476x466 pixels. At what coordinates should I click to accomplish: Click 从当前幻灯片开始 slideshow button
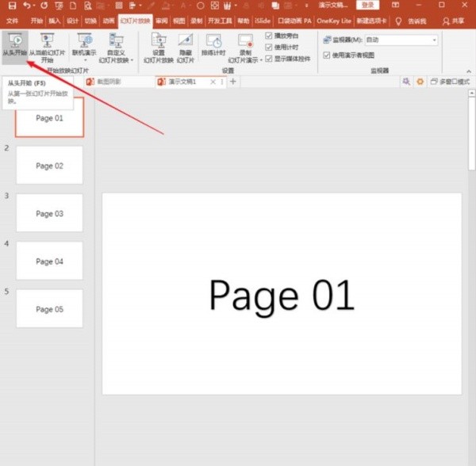point(47,48)
